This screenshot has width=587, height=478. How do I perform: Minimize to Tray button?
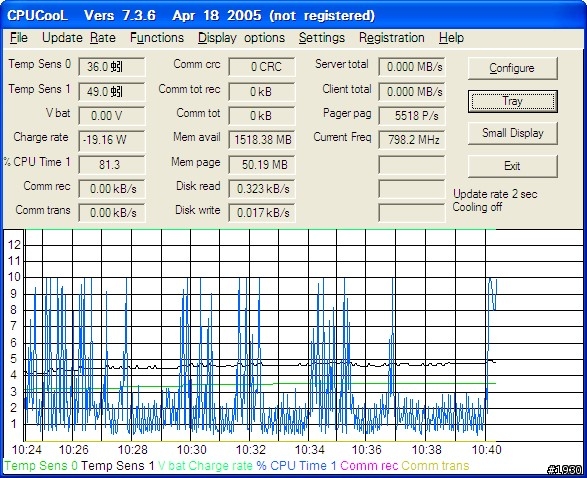pos(513,101)
